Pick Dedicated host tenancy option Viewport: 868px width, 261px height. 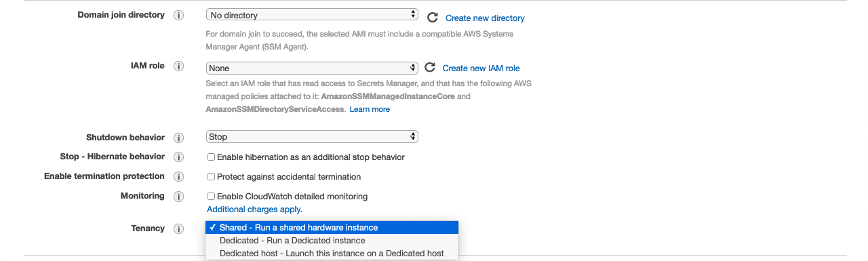pos(332,254)
